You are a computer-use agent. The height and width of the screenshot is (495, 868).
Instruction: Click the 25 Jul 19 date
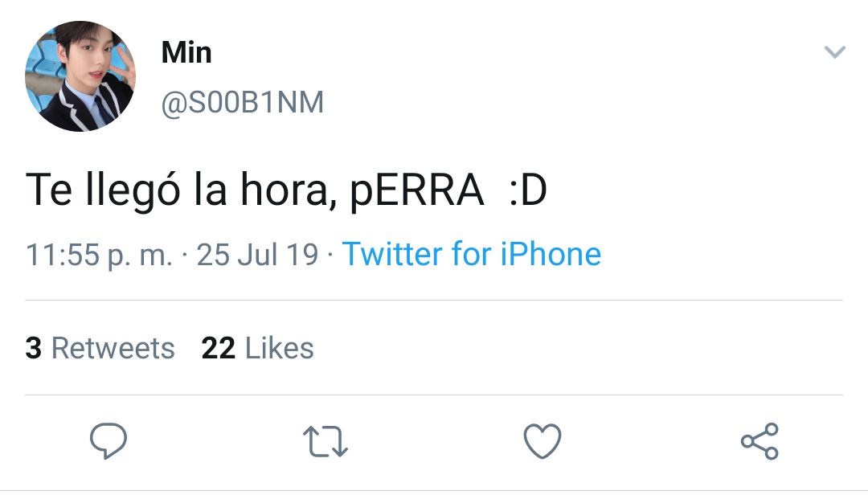(x=257, y=255)
